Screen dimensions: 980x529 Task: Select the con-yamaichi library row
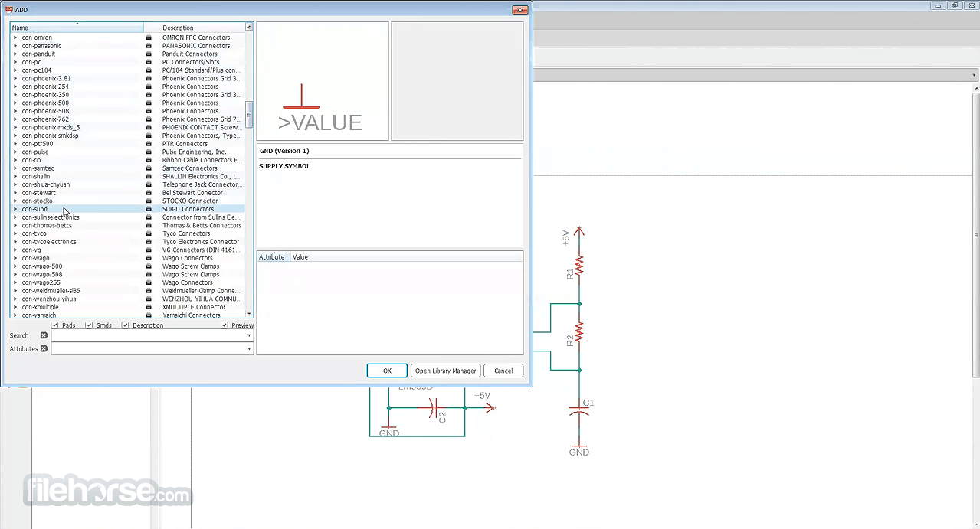click(x=127, y=315)
